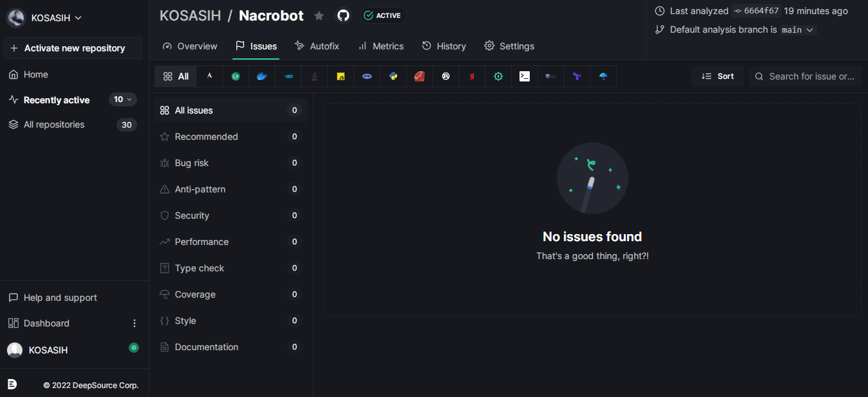This screenshot has height=397, width=868.
Task: Click KOSASIH user avatar at sidebar bottom
Action: pos(15,350)
